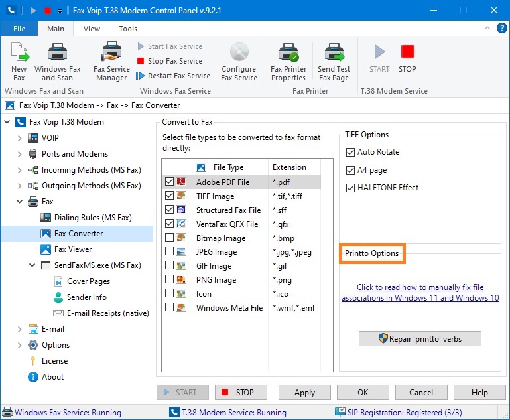Open Configure Fax Service
Screen dimensions: 510x420
239,62
